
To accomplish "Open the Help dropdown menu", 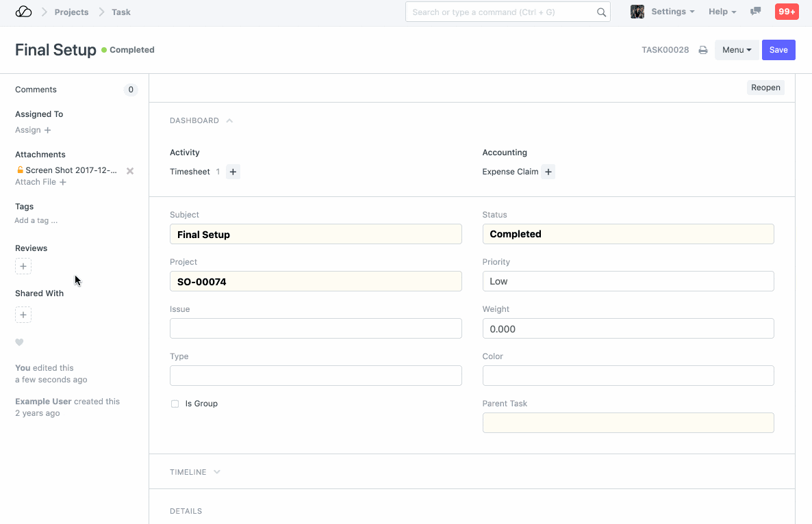I will click(x=722, y=12).
